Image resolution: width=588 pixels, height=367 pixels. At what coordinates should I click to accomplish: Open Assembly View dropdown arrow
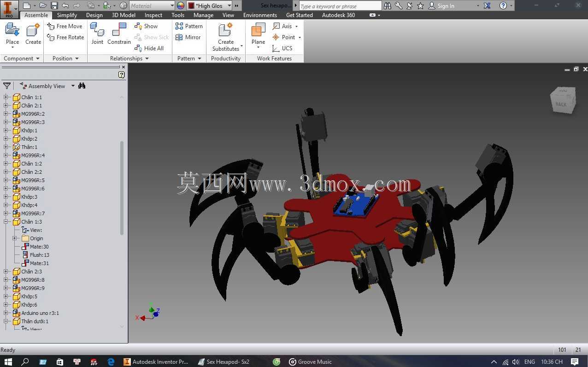[x=73, y=86]
